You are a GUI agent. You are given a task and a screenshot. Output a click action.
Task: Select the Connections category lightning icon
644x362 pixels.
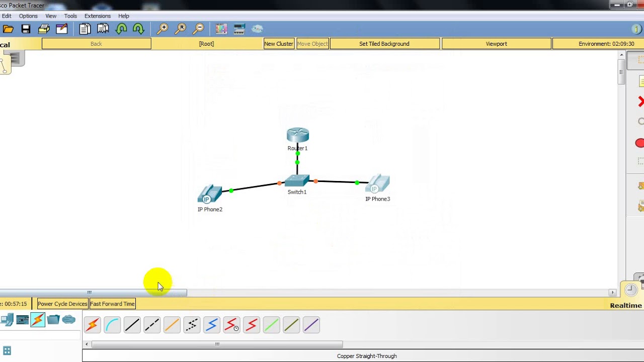pos(38,320)
